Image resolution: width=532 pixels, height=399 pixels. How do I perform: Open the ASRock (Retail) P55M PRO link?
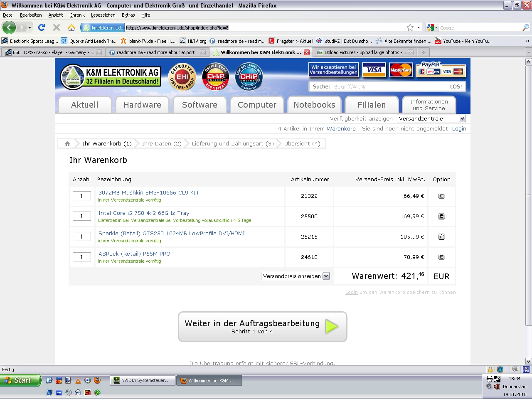(134, 254)
